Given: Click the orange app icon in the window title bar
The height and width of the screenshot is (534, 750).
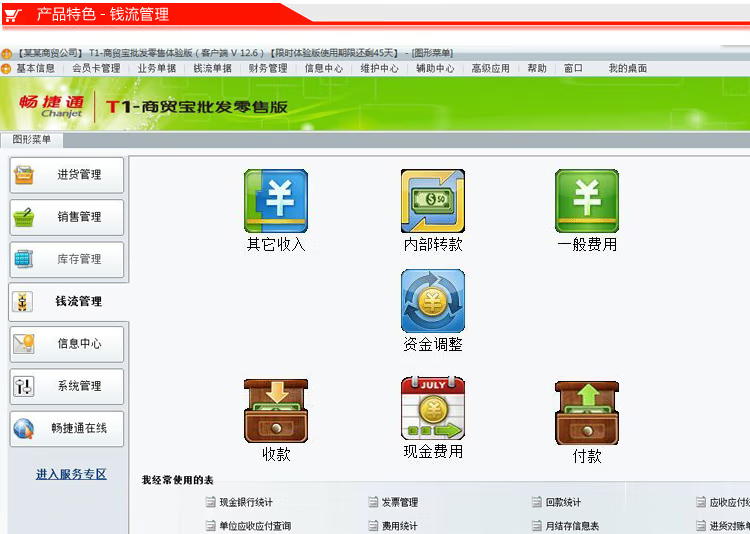Looking at the screenshot, I should pyautogui.click(x=6, y=53).
